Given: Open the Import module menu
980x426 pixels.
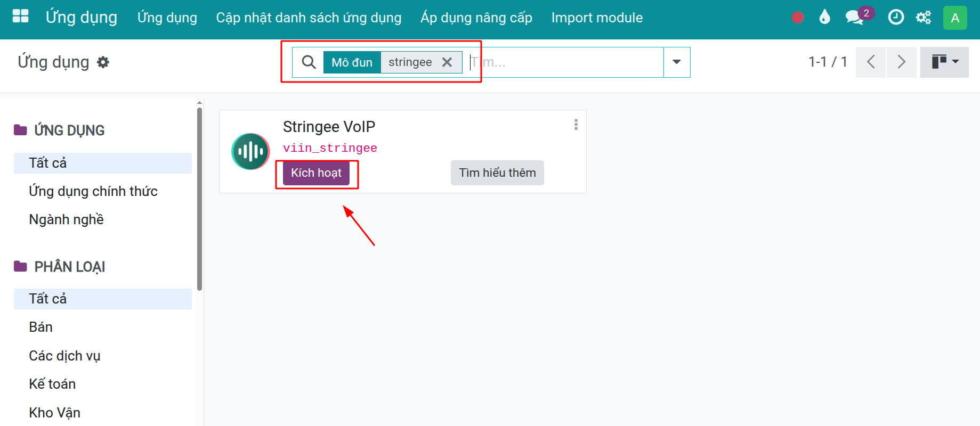Looking at the screenshot, I should coord(597,18).
